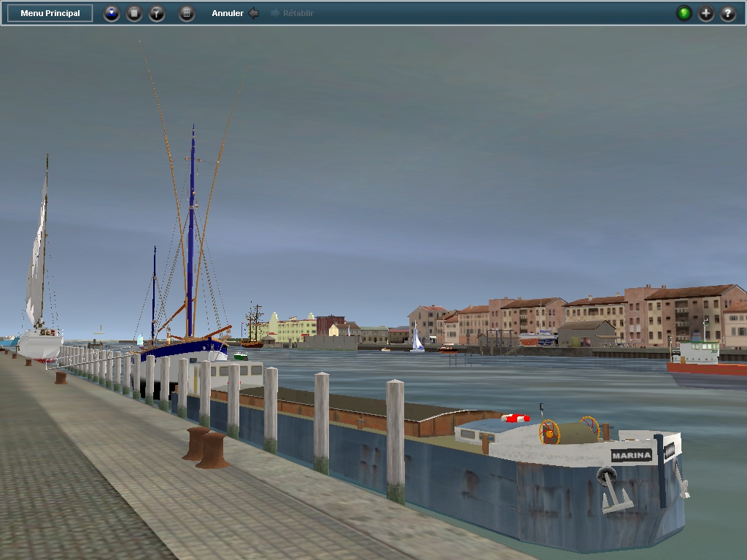Click Annuler to undo
This screenshot has width=747, height=560.
(x=235, y=13)
